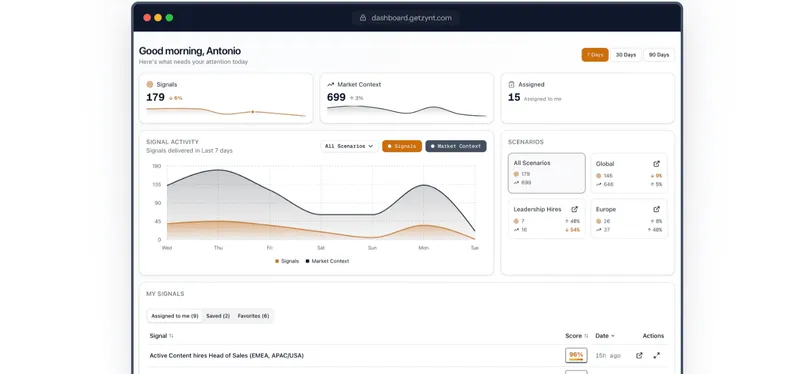Viewport: 800px width, 374px height.
Task: Sort by Signal column arrows
Action: click(x=171, y=336)
